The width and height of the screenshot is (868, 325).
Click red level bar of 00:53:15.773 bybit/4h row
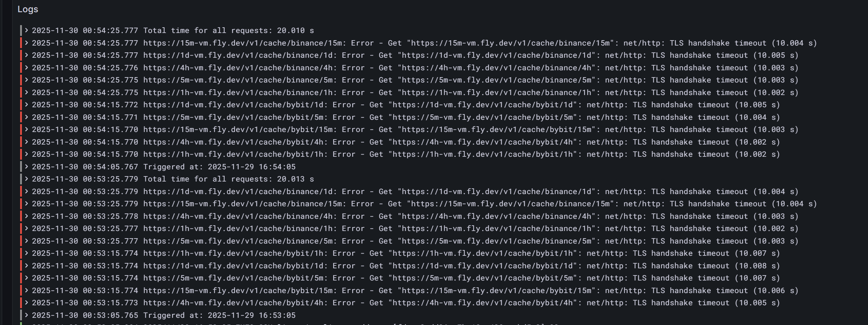[21, 303]
